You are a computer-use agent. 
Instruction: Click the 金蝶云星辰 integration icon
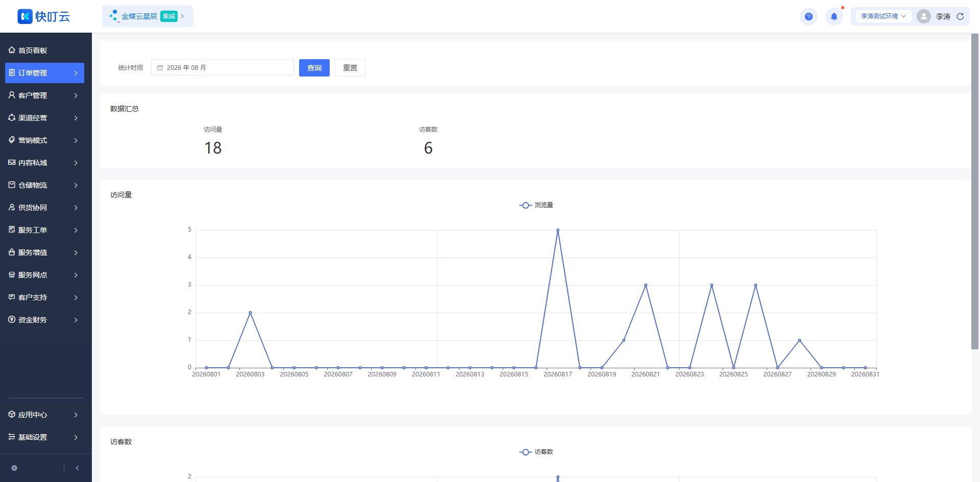pos(114,16)
